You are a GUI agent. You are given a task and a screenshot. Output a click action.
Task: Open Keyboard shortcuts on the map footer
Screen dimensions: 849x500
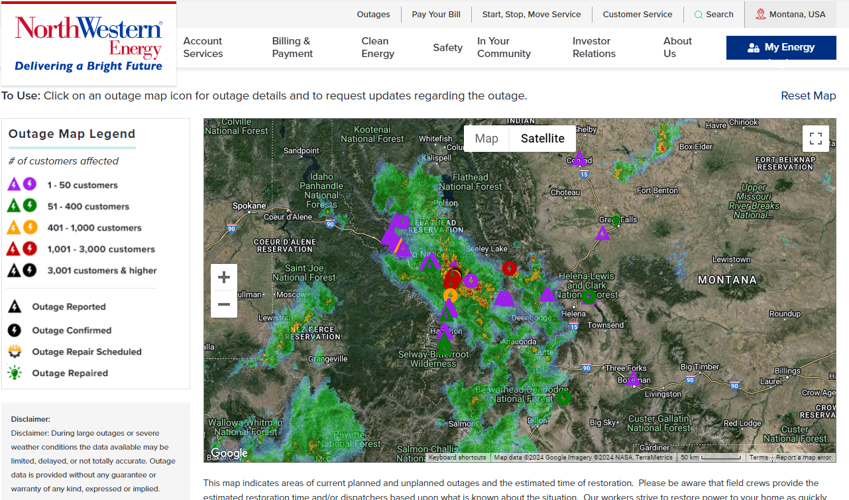click(458, 457)
